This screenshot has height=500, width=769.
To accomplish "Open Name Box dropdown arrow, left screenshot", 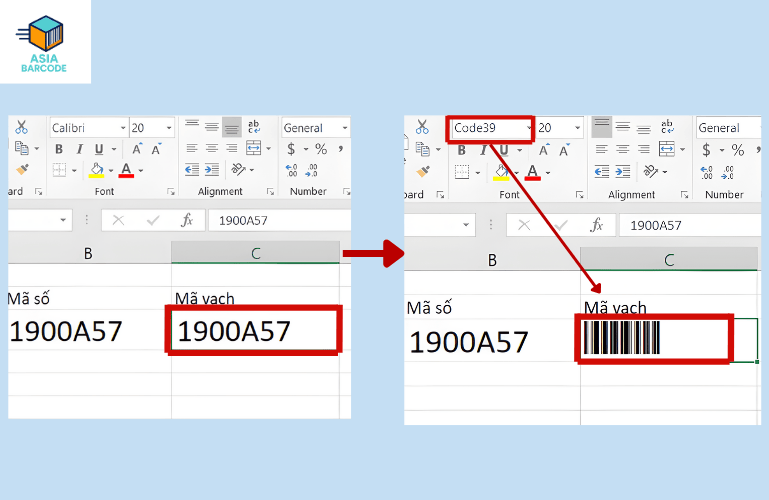I will [x=63, y=220].
